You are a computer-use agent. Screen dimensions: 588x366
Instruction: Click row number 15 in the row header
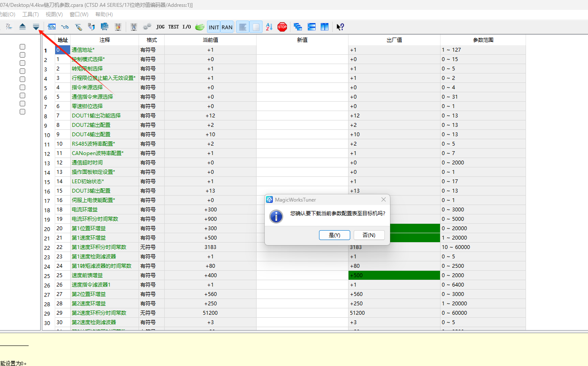[x=47, y=182]
